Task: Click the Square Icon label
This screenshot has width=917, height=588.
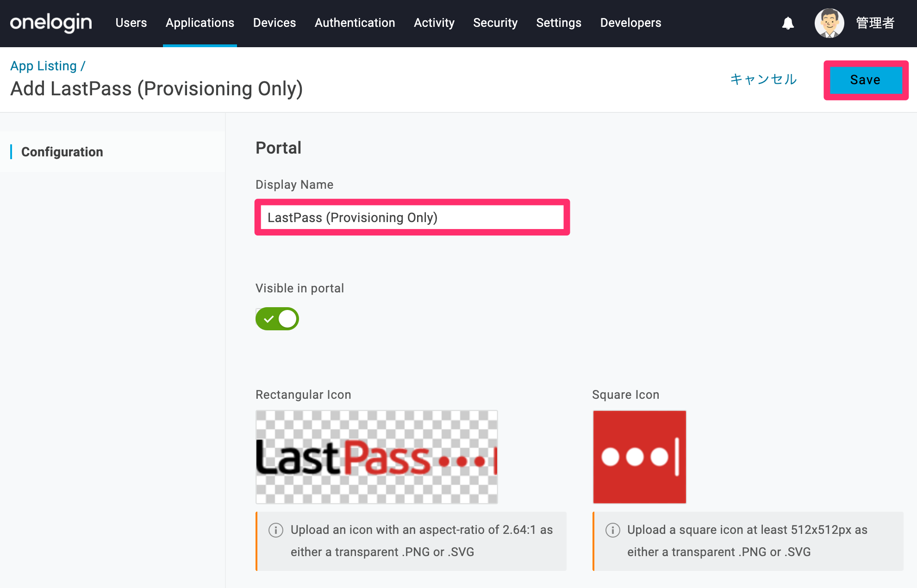Action: pos(625,395)
